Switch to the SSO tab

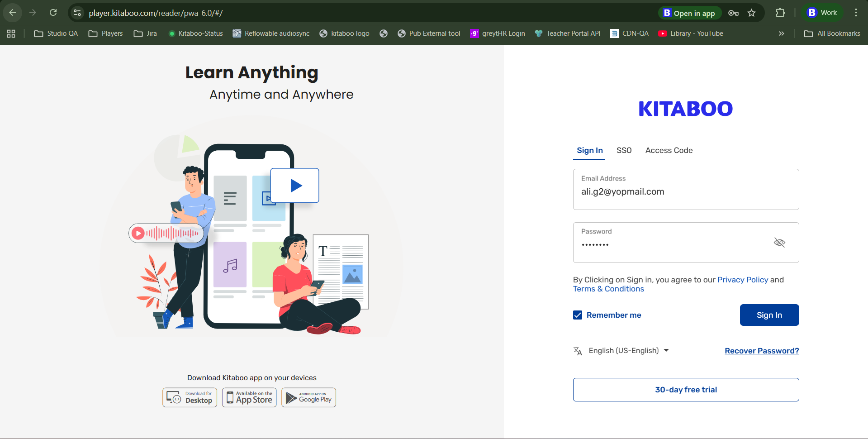(624, 150)
